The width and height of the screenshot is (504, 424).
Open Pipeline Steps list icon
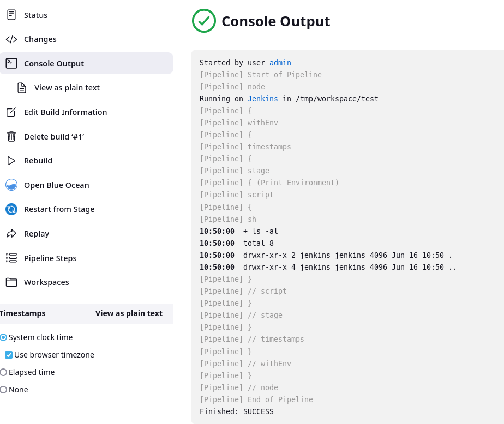click(x=11, y=258)
